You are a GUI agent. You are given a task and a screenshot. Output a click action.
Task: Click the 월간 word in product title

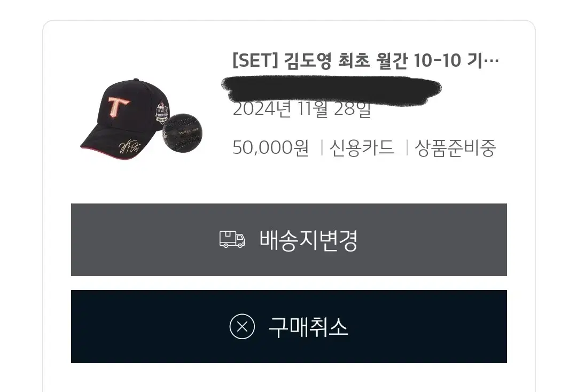coord(392,61)
